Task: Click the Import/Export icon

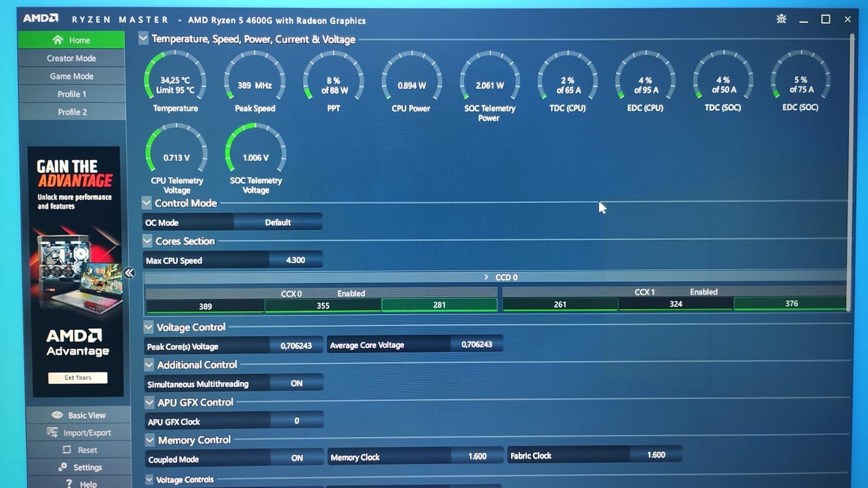Action: click(52, 432)
